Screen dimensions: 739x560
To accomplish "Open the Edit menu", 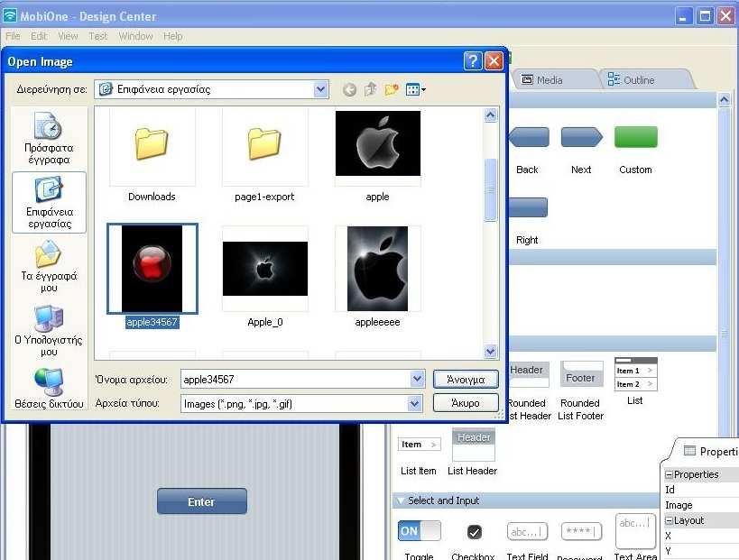I will coord(39,36).
